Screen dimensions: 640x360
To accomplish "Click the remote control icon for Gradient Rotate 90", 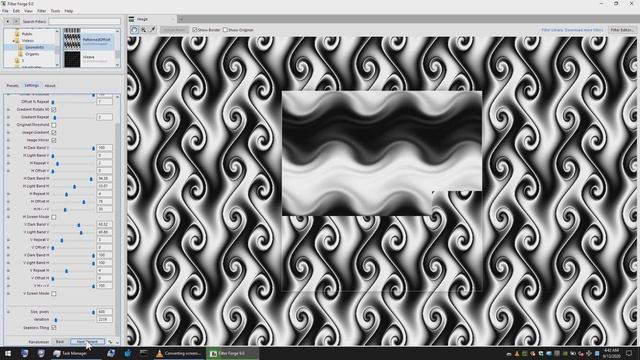I will [8, 109].
